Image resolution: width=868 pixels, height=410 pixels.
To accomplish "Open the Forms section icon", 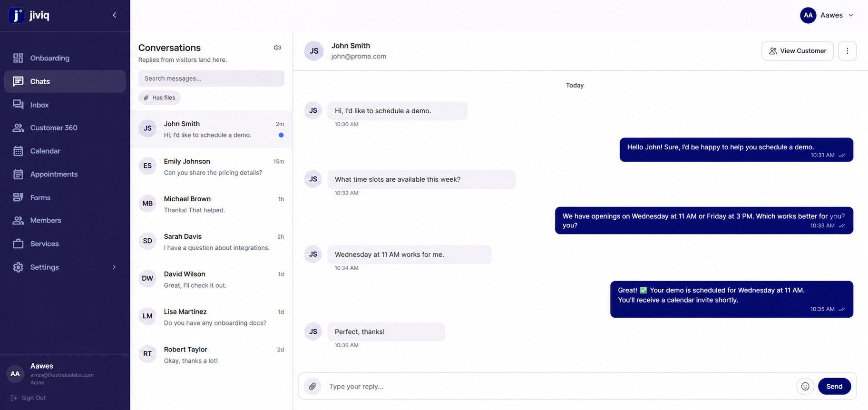I will pos(18,197).
